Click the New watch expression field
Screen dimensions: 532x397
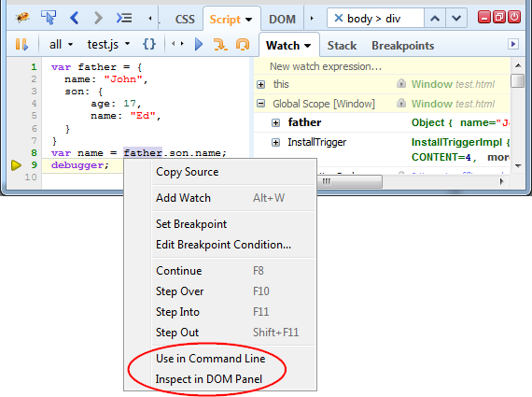[x=382, y=66]
